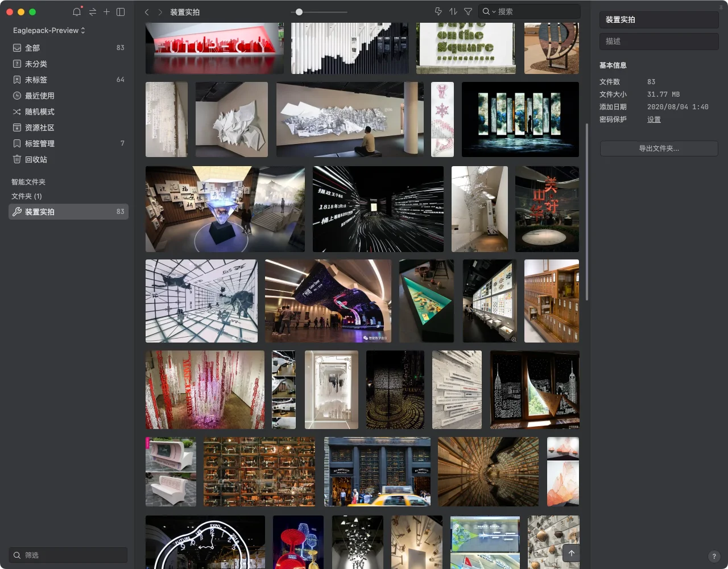Select the city skyline curtain thumbnail
The width and height of the screenshot is (728, 569).
[x=535, y=390]
